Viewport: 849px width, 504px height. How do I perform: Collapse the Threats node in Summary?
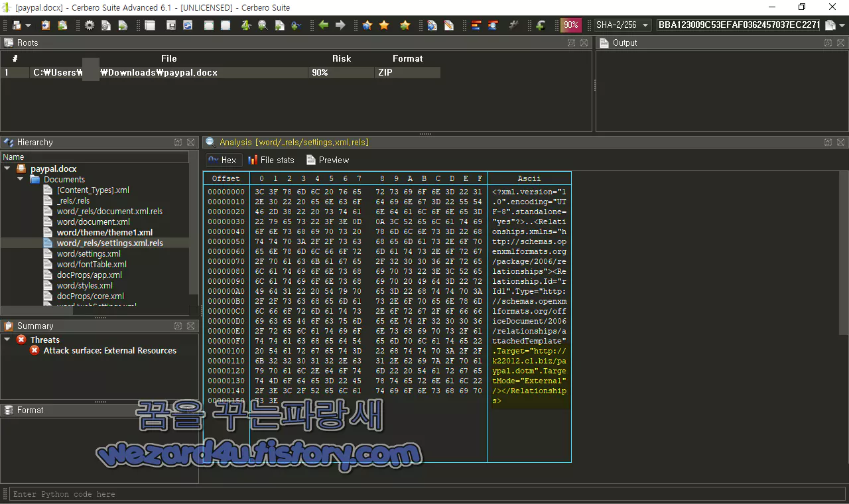coord(7,340)
